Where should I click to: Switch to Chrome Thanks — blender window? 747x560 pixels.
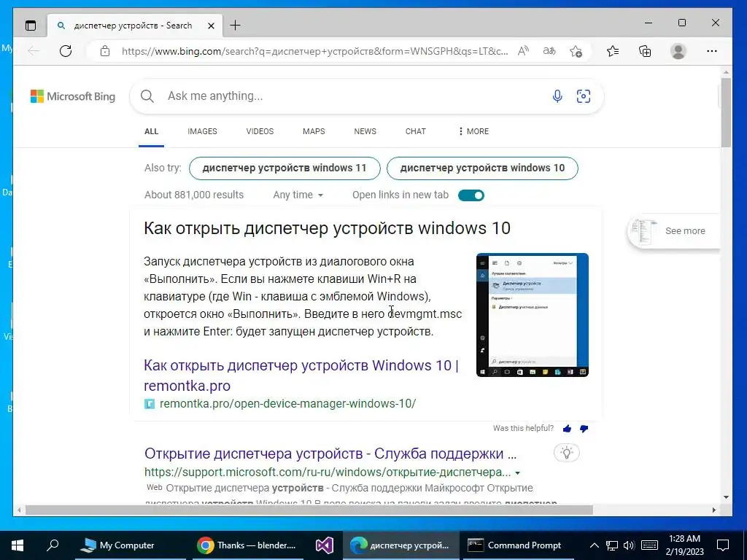247,545
